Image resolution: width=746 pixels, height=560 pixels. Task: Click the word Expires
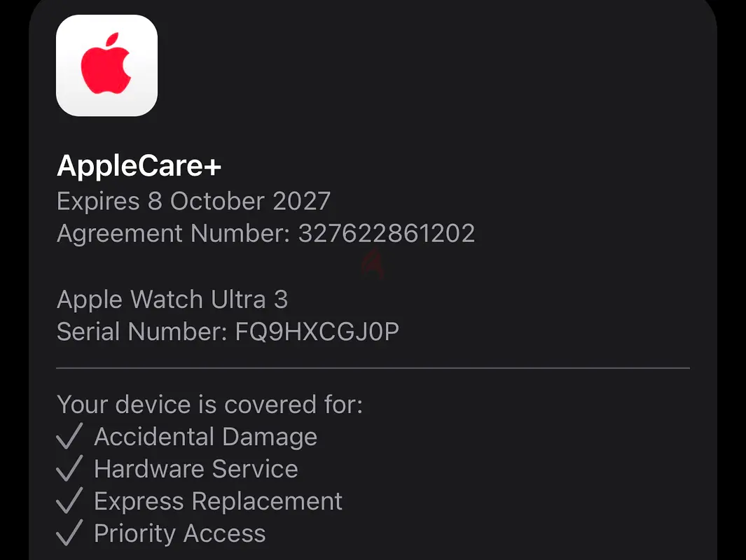[x=98, y=202]
